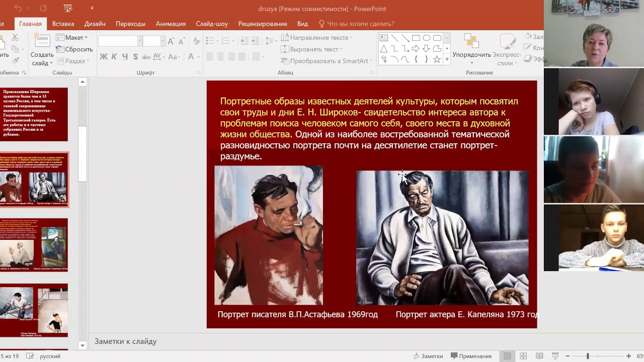Open the Рецензирование ribbon tab
Viewport: 644px width, 362px height.
pos(263,24)
